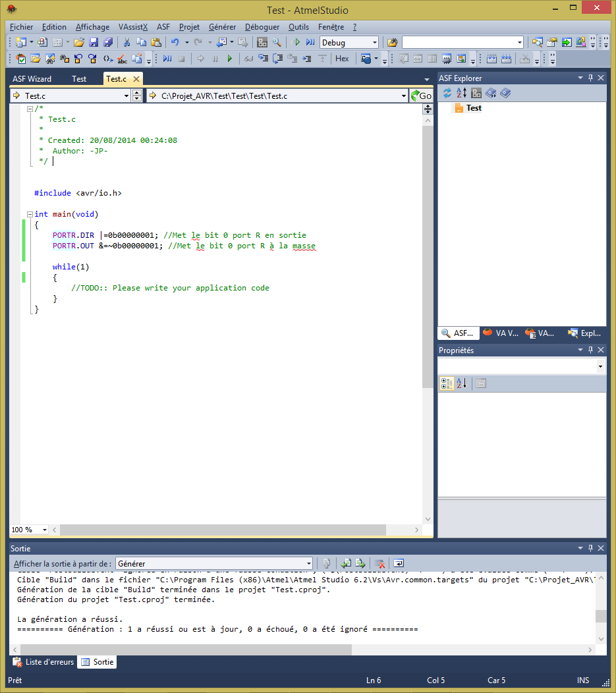Viewport: 616px width, 693px height.
Task: Open the Debug configuration dropdown
Action: click(x=374, y=42)
